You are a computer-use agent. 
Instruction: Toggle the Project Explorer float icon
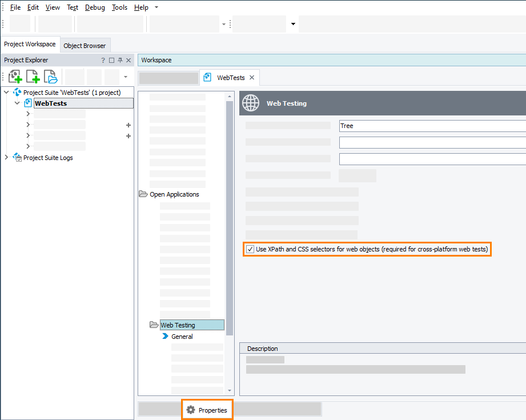(x=110, y=60)
